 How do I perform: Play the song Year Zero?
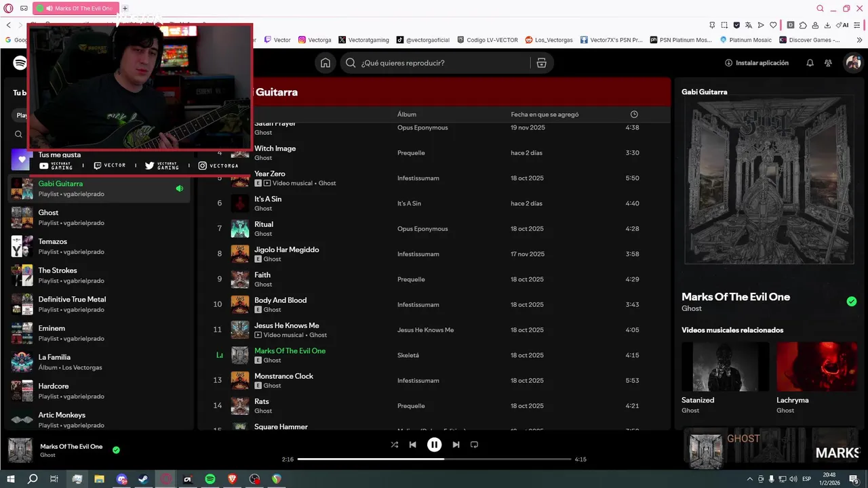click(269, 174)
